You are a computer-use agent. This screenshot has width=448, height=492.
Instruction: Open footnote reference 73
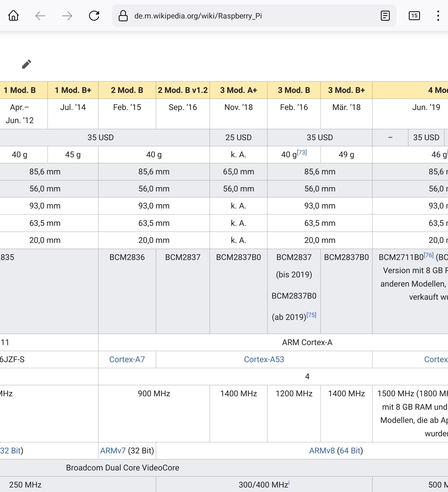pos(302,153)
